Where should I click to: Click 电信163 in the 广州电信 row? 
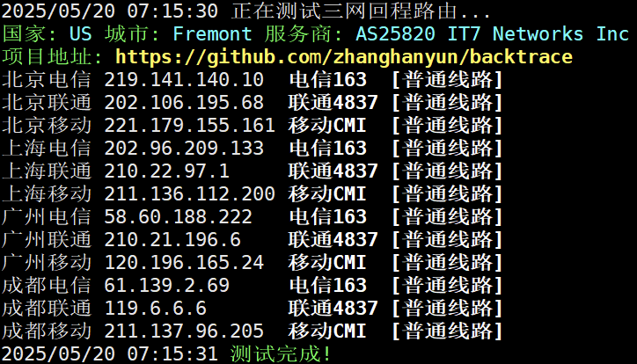tap(328, 216)
